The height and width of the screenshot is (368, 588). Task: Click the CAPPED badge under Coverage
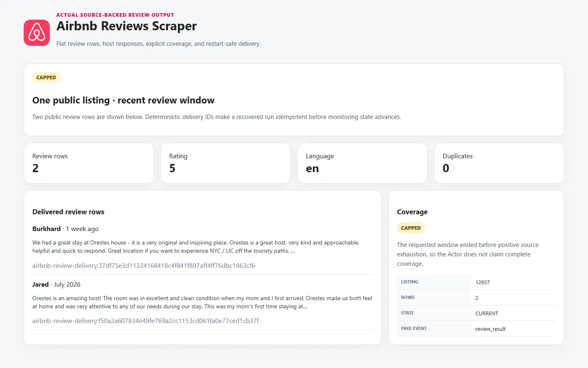point(411,228)
